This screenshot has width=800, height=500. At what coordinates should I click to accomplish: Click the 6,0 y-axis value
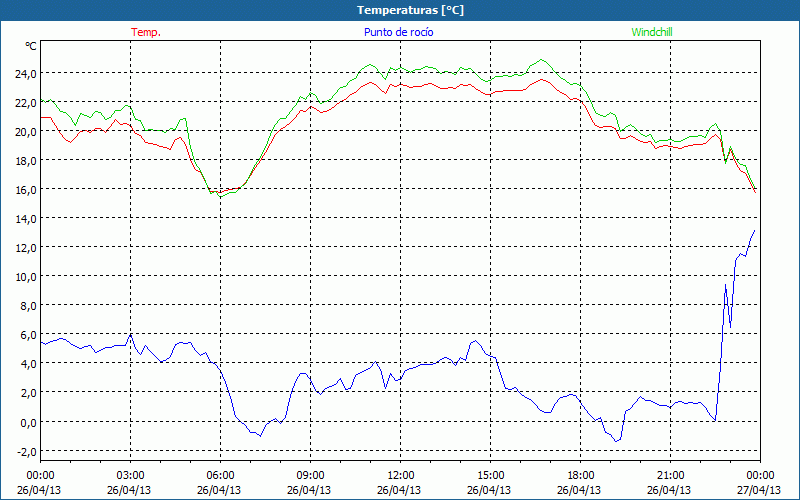click(x=28, y=335)
